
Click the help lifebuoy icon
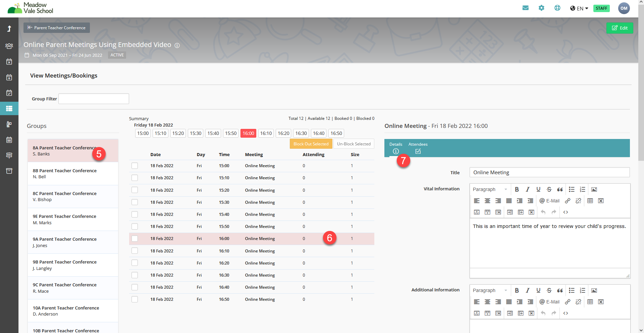coord(557,8)
